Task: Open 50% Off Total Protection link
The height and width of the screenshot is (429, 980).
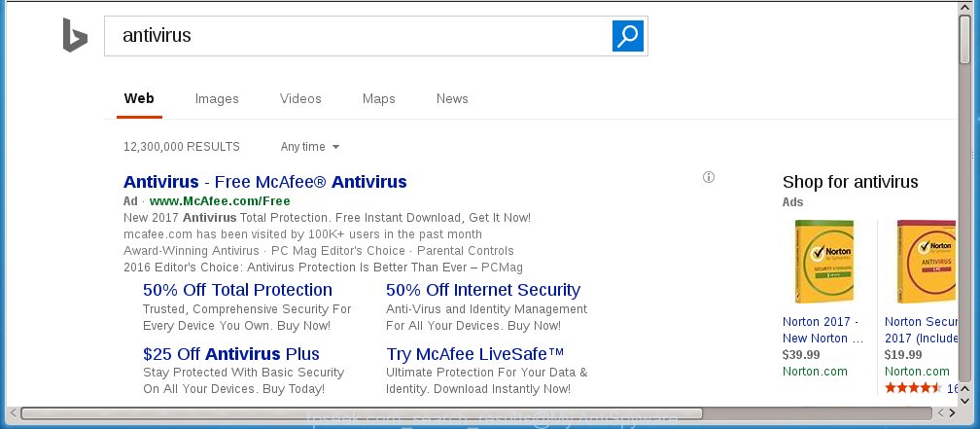Action: [237, 290]
